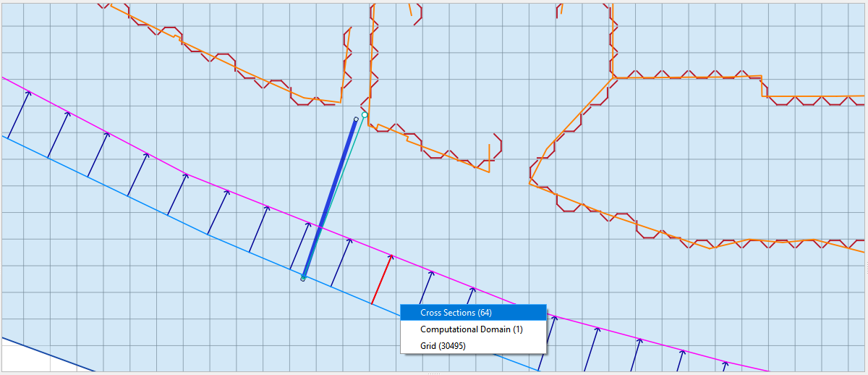Click the second-to-last cross section arrow at bottom right
This screenshot has width=868, height=375.
pyautogui.click(x=678, y=361)
